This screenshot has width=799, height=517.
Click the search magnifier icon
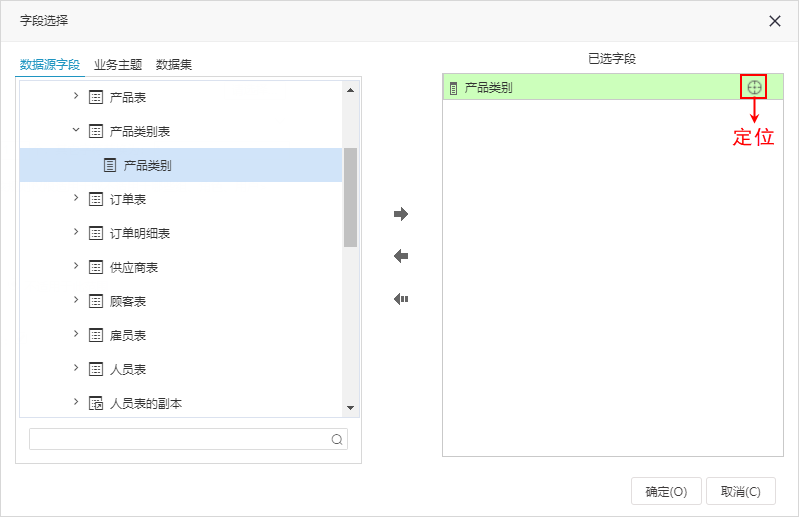point(337,439)
